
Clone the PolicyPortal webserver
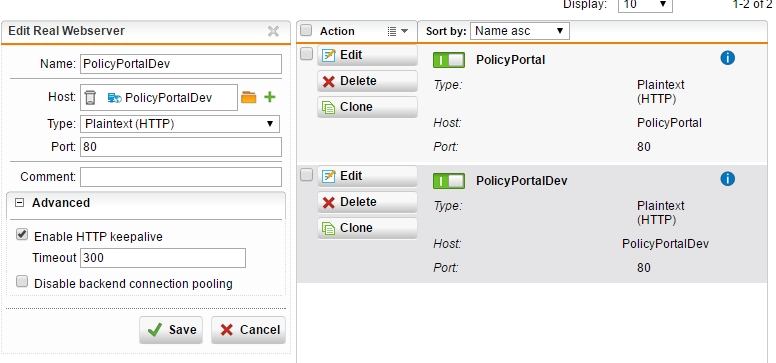point(367,106)
